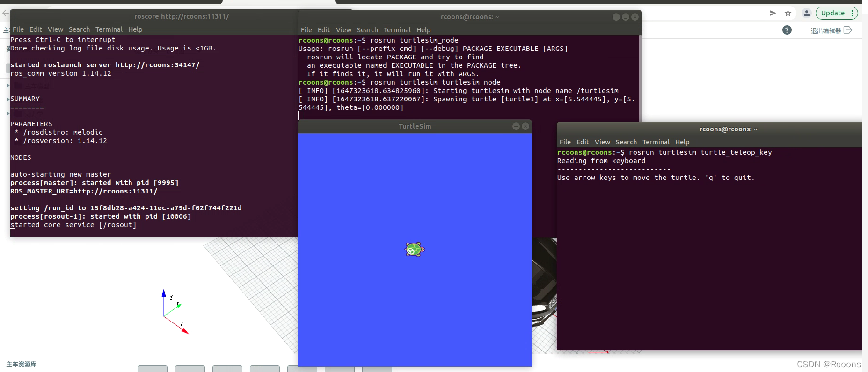Viewport: 868px width, 372px height.
Task: Open Search menu in the turtlesim_node terminal
Action: coord(367,30)
